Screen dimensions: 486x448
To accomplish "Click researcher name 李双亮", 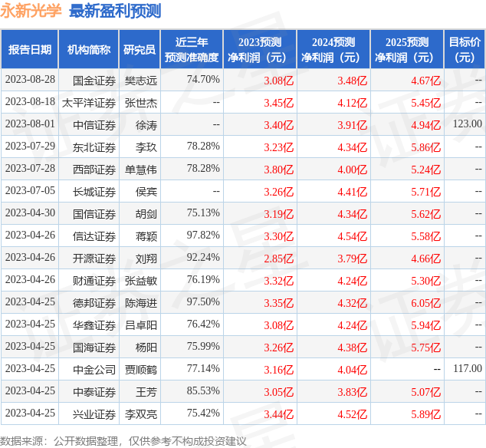I will pos(141,414).
